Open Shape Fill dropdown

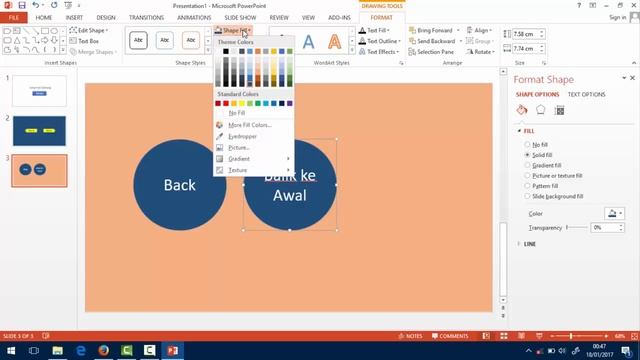[x=233, y=30]
